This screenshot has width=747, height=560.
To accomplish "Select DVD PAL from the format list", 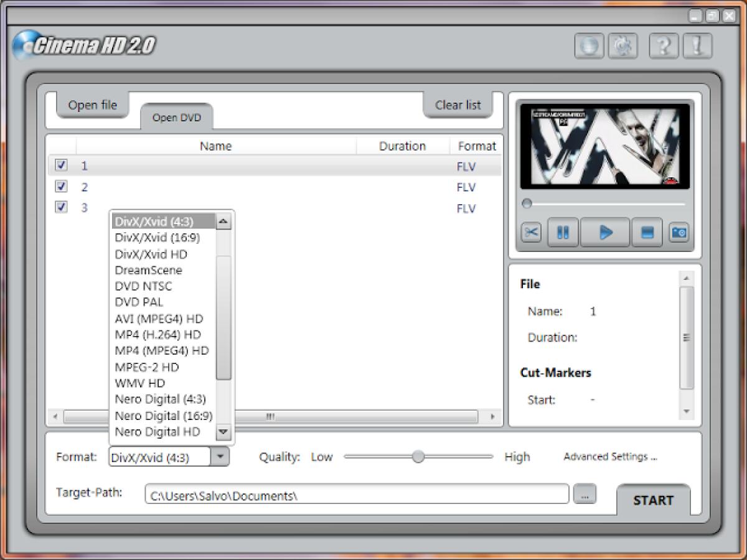I will (x=138, y=302).
